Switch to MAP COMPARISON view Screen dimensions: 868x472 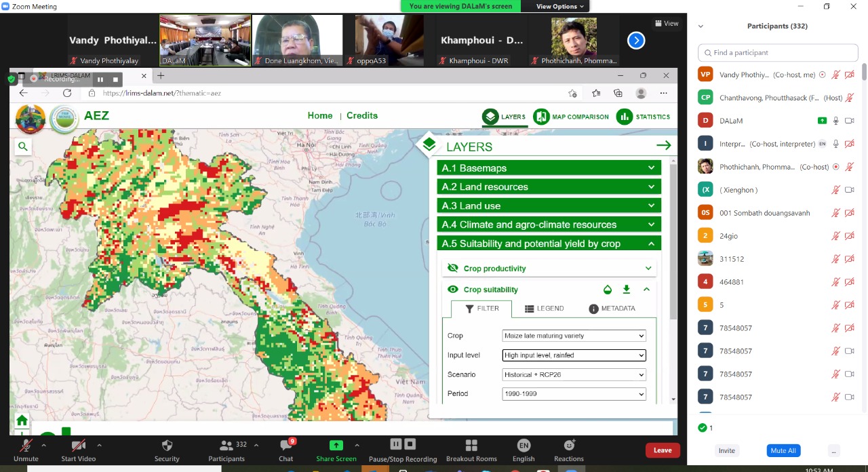pyautogui.click(x=571, y=117)
